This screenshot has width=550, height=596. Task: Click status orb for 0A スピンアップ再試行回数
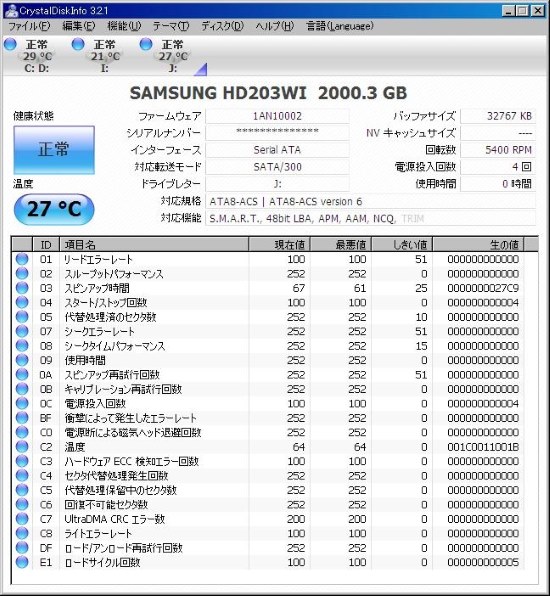pos(22,374)
